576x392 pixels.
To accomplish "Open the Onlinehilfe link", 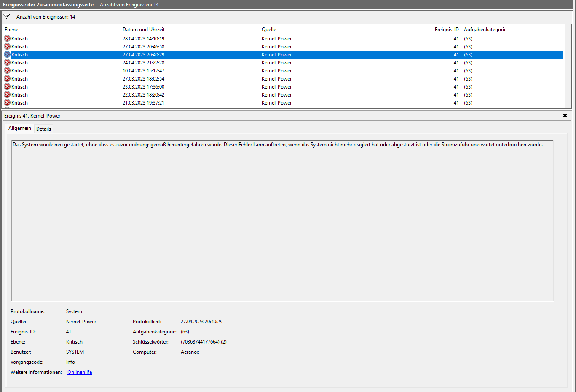I will click(x=80, y=372).
